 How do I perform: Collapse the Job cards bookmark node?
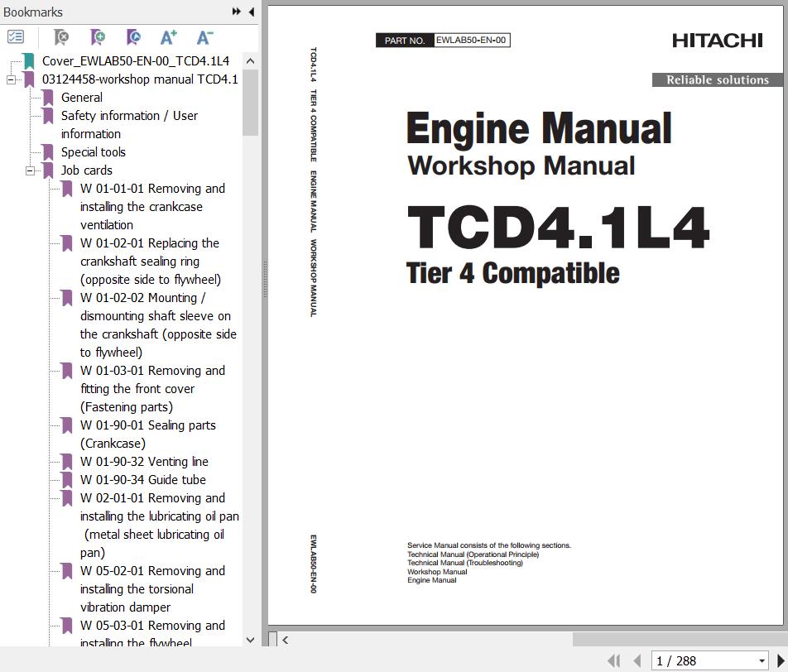(x=30, y=170)
